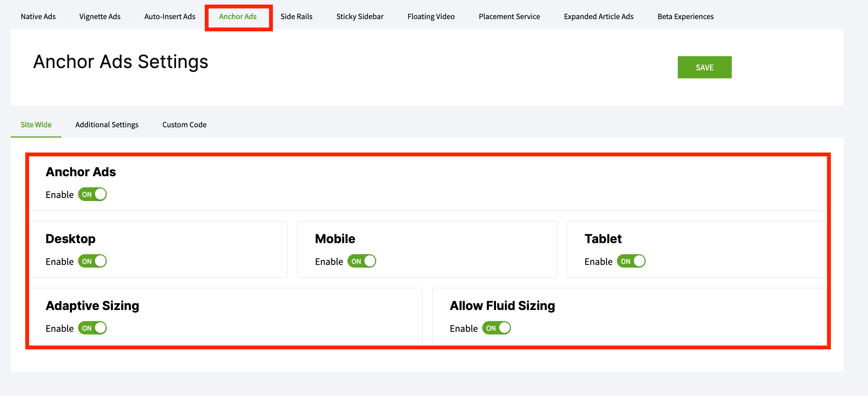868x396 pixels.
Task: Toggle the main Anchor Ads enable switch
Action: coord(92,194)
